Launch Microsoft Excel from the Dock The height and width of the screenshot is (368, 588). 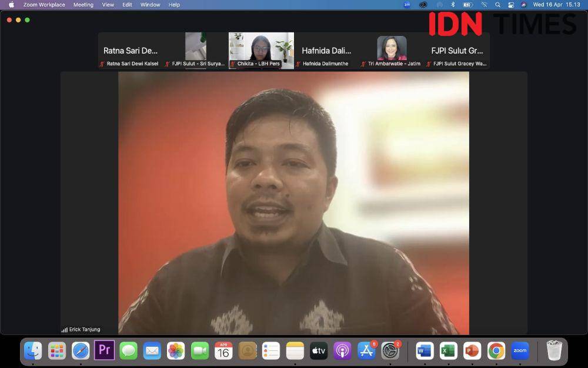click(x=449, y=351)
